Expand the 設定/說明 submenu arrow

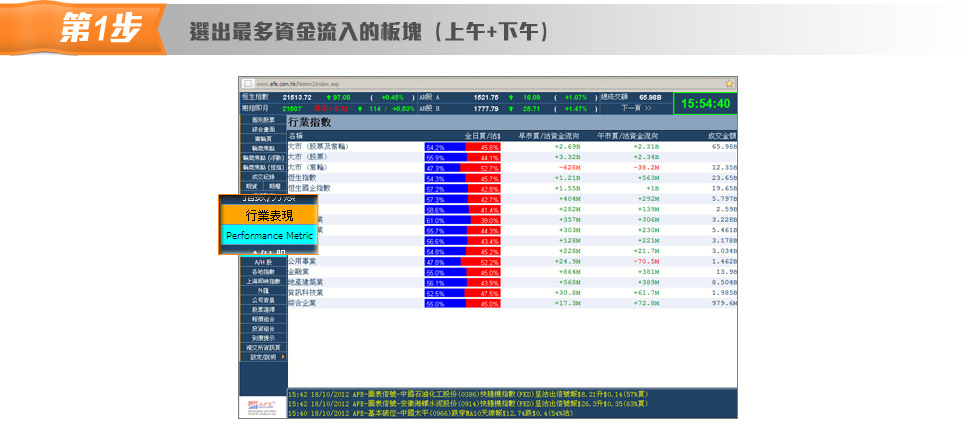click(x=283, y=357)
